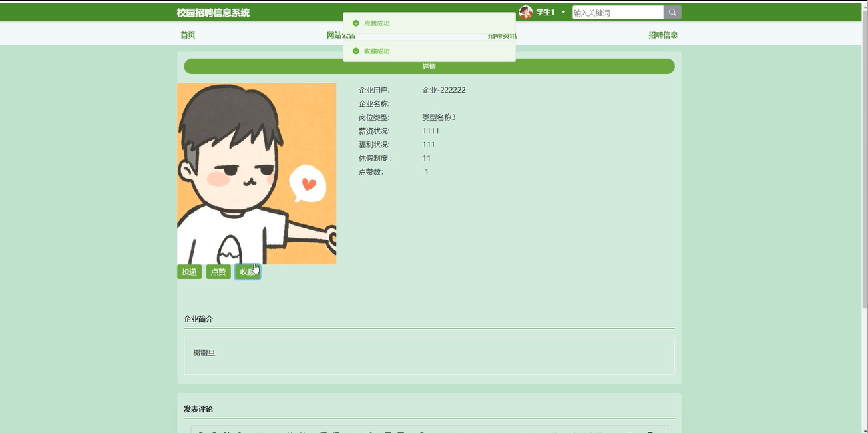Click the 点赞数 label
This screenshot has width=868, height=433.
371,172
